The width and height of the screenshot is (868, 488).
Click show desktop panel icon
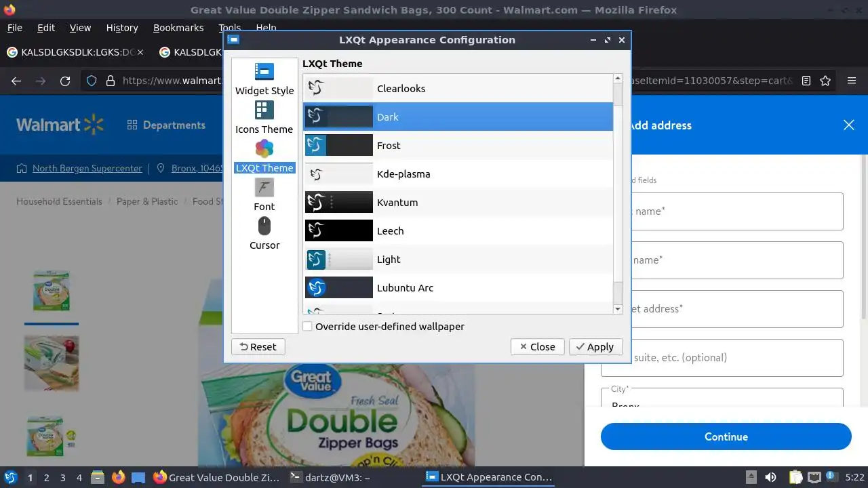138,477
